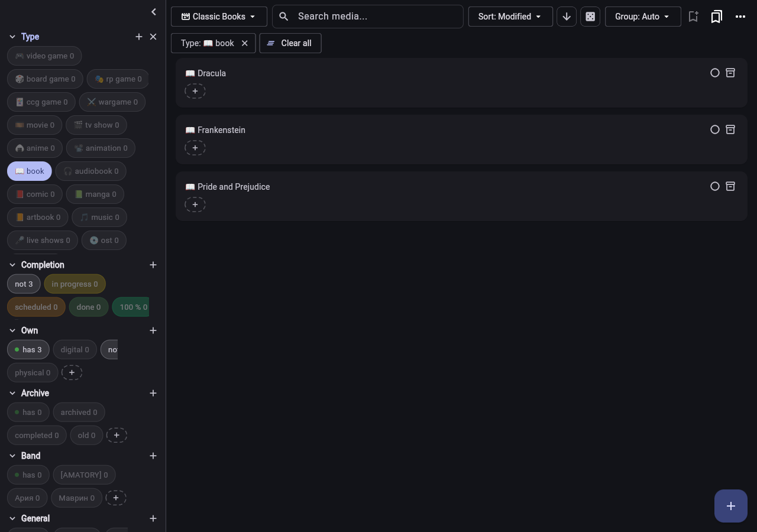
Task: Toggle completion circle for Frankenstein
Action: [x=715, y=129]
